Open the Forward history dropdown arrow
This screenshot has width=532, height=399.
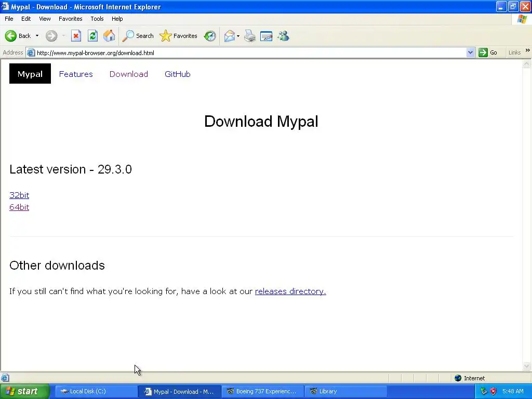[x=64, y=36]
